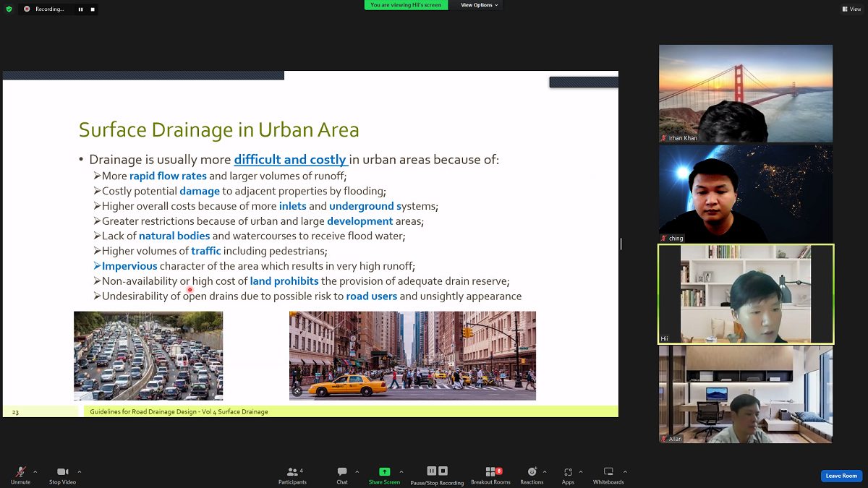Image resolution: width=868 pixels, height=488 pixels.
Task: Open Breakout Rooms
Action: coord(490,475)
